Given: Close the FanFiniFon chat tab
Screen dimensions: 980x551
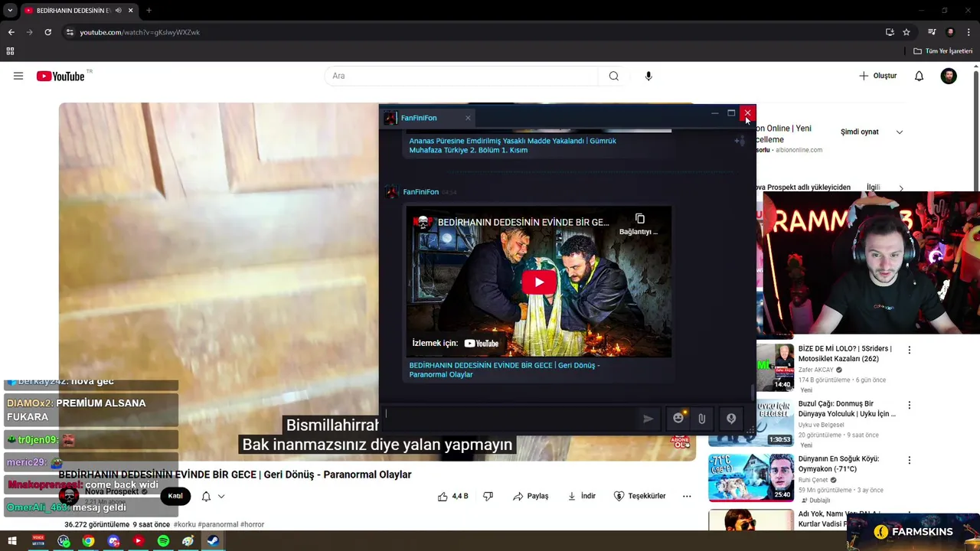Looking at the screenshot, I should click(x=468, y=118).
